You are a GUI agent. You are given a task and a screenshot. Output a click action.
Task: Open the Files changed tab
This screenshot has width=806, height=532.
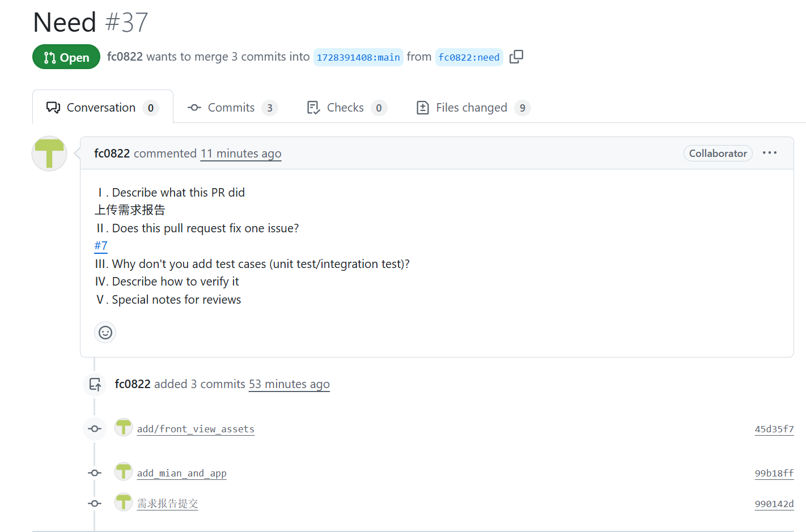point(473,108)
